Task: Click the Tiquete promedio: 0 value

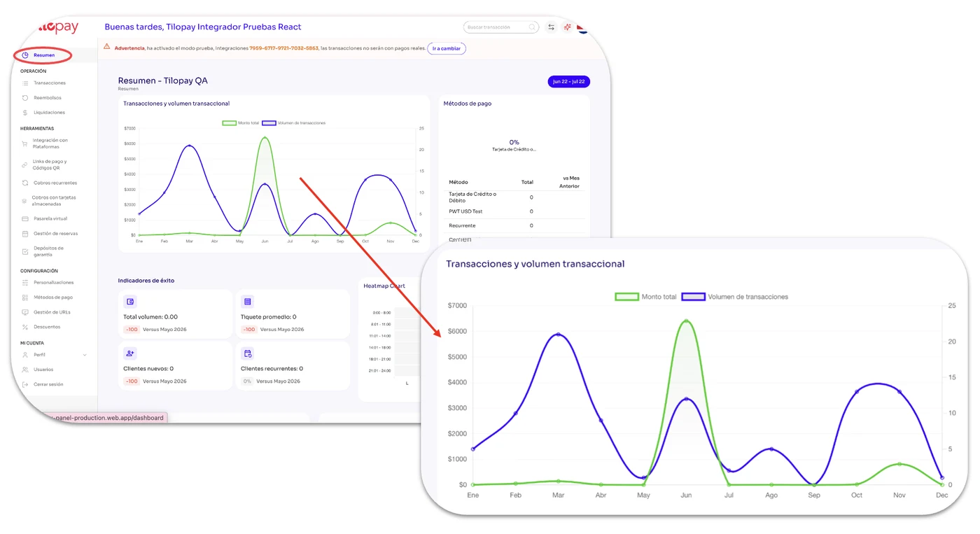Action: pos(269,317)
